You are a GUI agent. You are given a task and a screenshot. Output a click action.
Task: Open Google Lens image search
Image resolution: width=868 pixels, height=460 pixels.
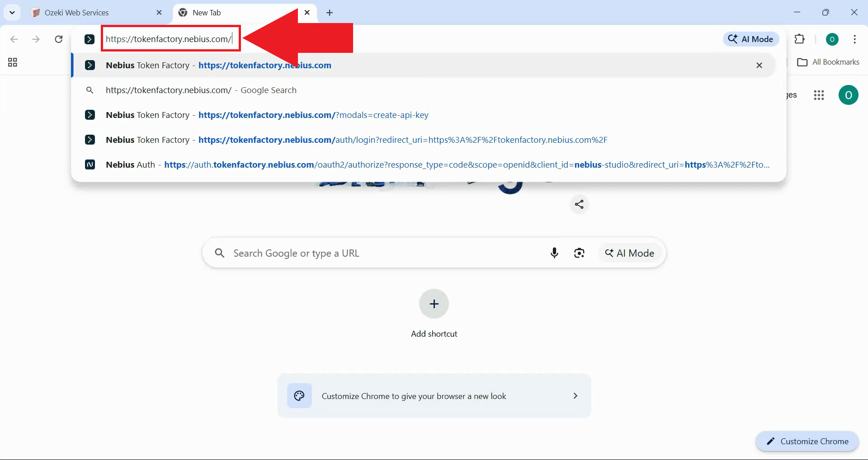click(x=579, y=253)
